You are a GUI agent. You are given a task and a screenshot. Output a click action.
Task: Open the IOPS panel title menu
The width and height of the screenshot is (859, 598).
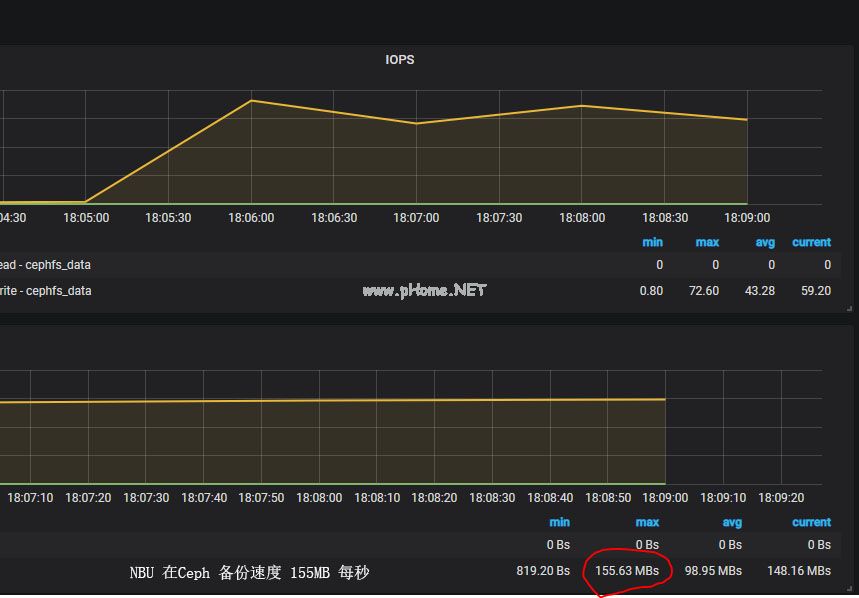(x=400, y=59)
